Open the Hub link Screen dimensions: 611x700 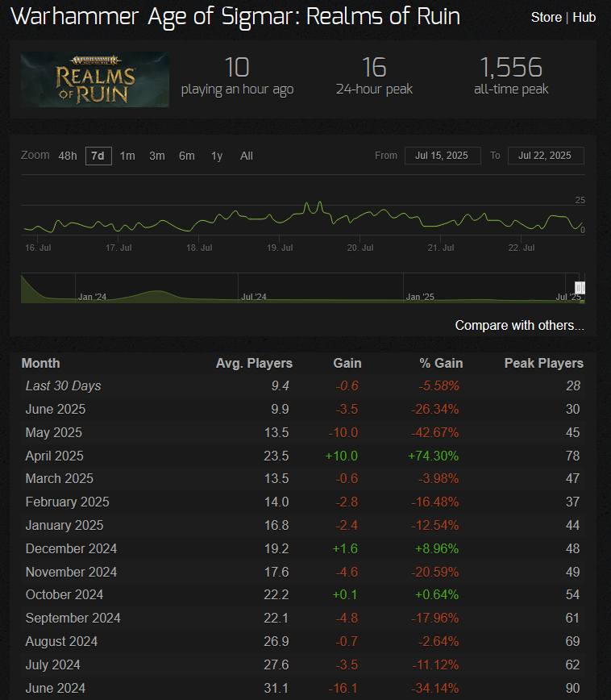(x=584, y=18)
